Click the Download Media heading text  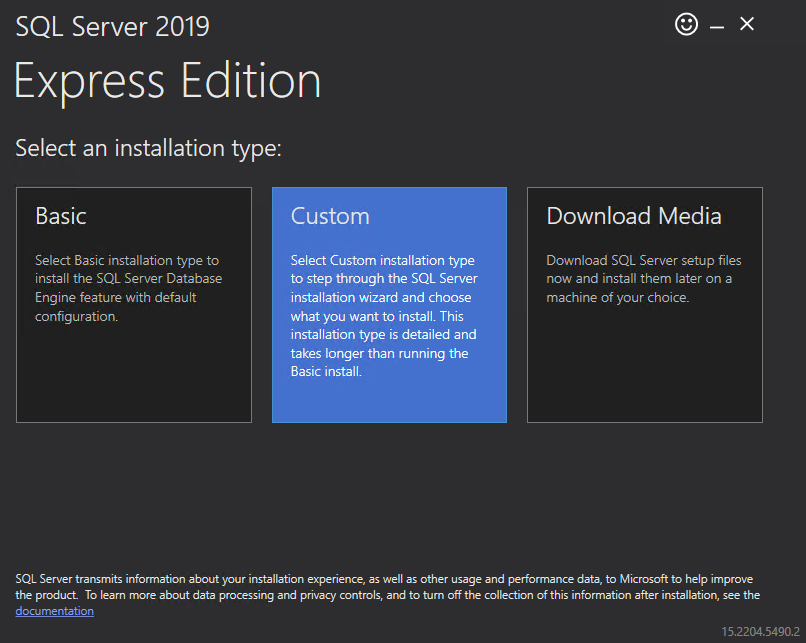pyautogui.click(x=633, y=215)
